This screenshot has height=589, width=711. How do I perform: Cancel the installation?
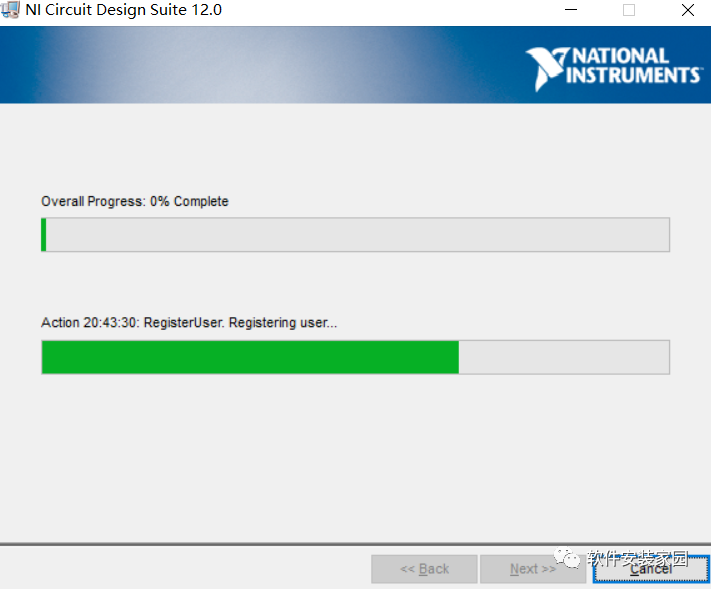pos(650,569)
